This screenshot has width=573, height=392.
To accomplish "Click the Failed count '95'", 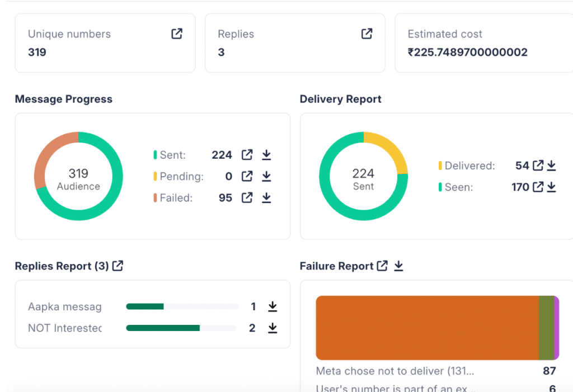I will click(x=225, y=197).
